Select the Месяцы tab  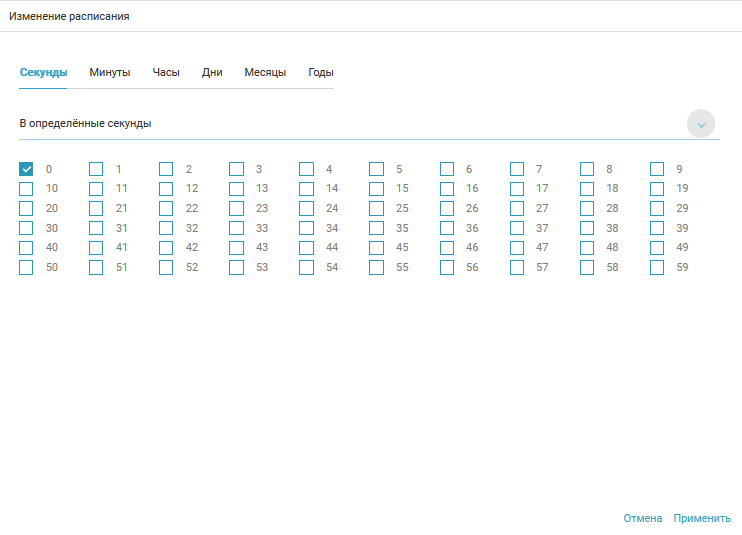click(265, 72)
